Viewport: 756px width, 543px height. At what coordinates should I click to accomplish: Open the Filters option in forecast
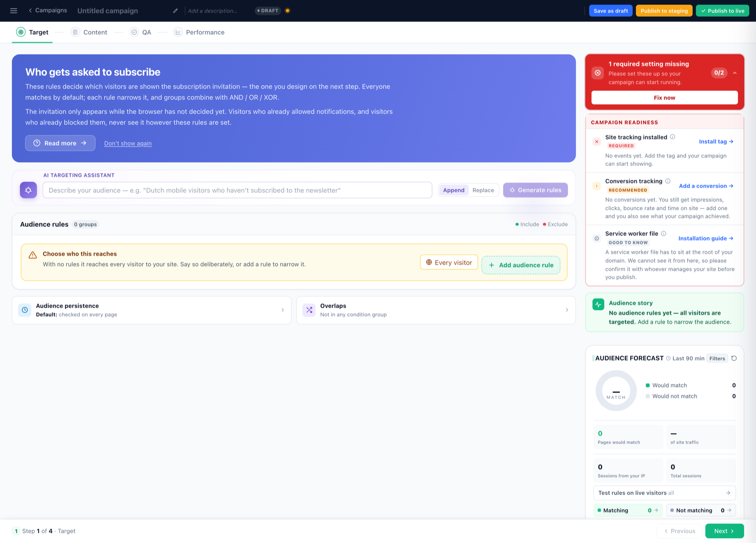tap(717, 358)
